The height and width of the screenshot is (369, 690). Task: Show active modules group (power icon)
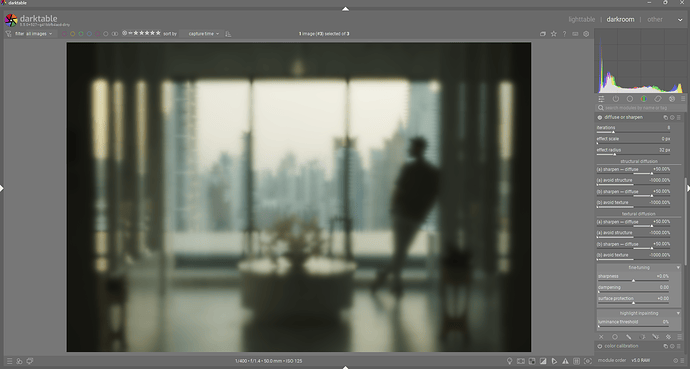616,99
